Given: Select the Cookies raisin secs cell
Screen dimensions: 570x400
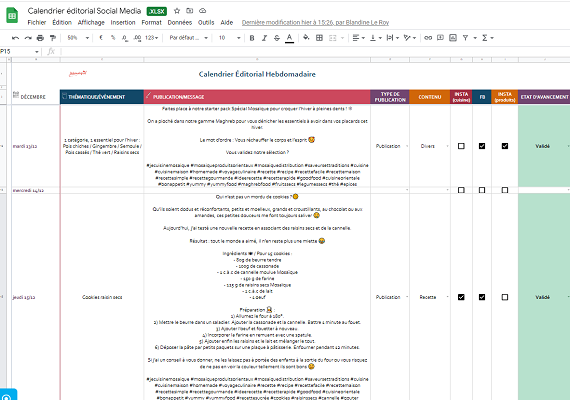Looking at the screenshot, I should pyautogui.click(x=102, y=297).
